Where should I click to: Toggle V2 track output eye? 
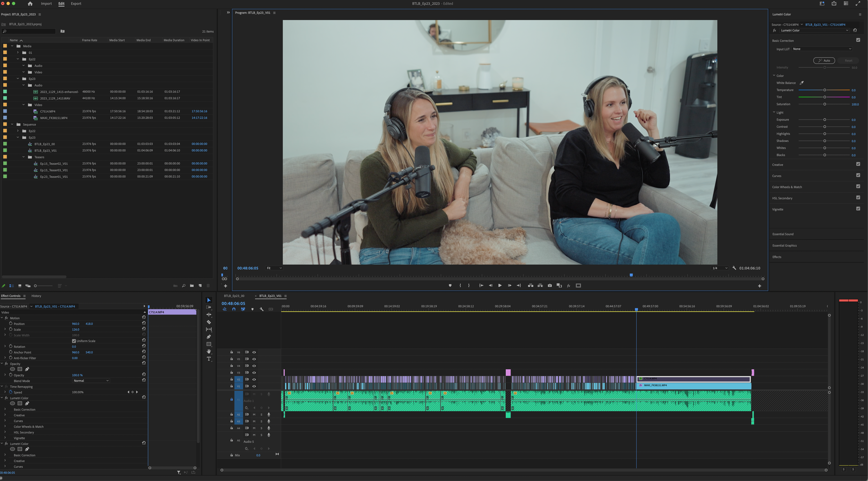[x=254, y=379]
